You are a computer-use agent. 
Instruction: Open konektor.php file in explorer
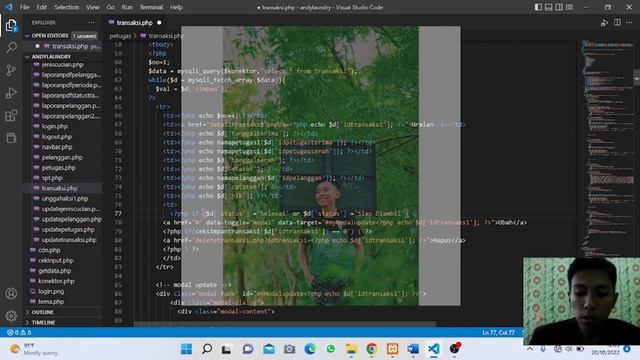(56, 281)
